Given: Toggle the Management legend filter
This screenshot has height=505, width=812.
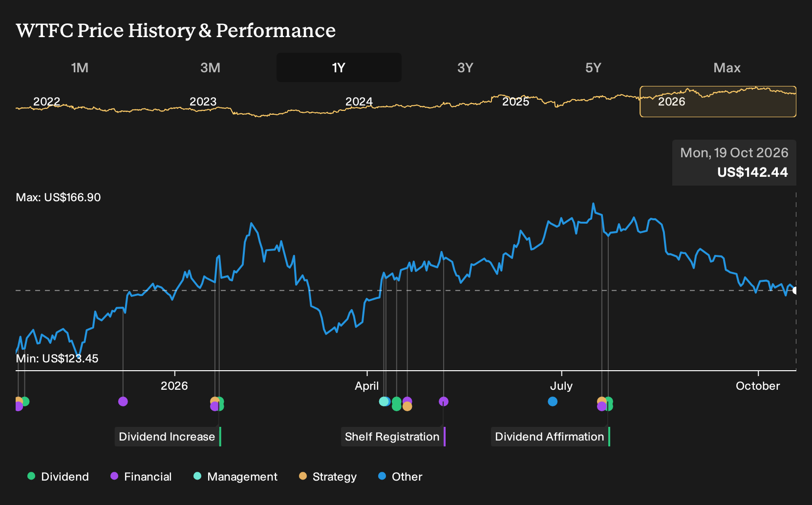Looking at the screenshot, I should 235,477.
